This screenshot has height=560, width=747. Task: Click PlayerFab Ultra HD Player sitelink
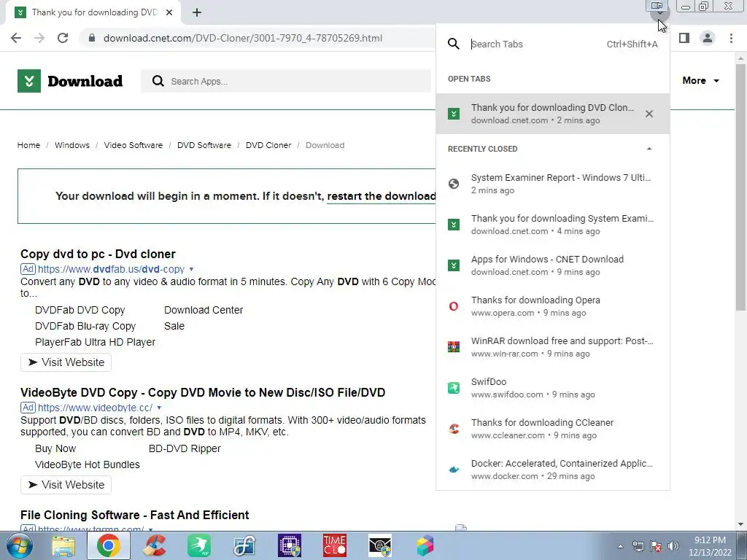96,343
